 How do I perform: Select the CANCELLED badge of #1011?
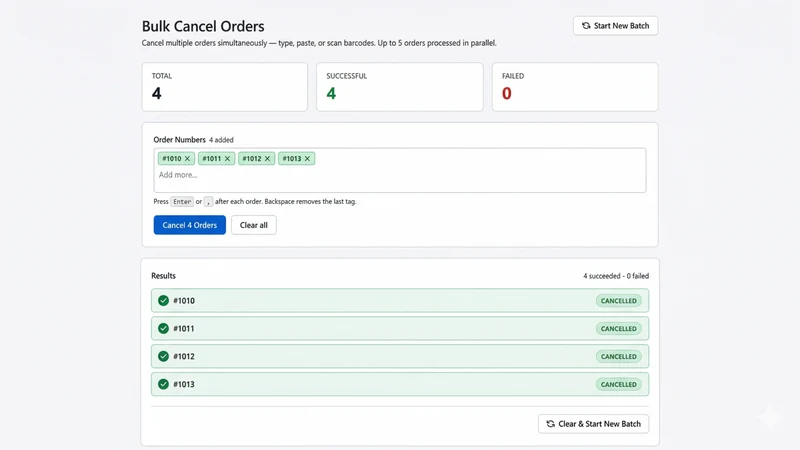tap(618, 329)
